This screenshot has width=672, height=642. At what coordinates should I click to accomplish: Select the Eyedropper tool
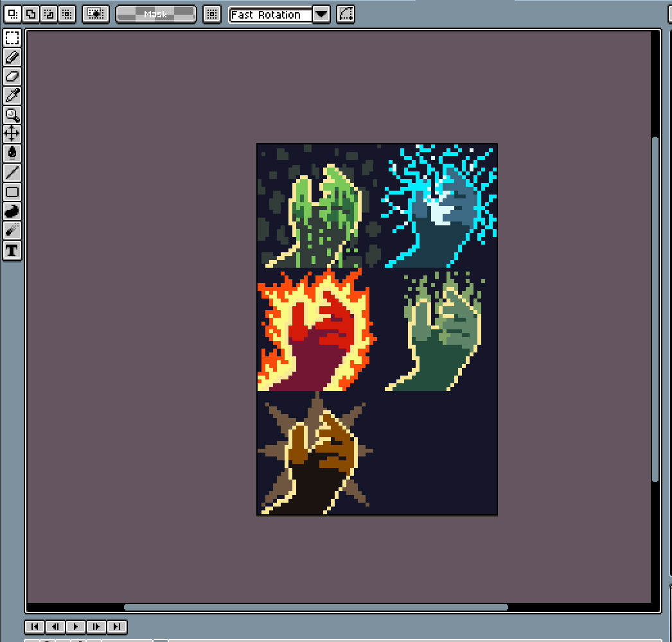coord(12,96)
